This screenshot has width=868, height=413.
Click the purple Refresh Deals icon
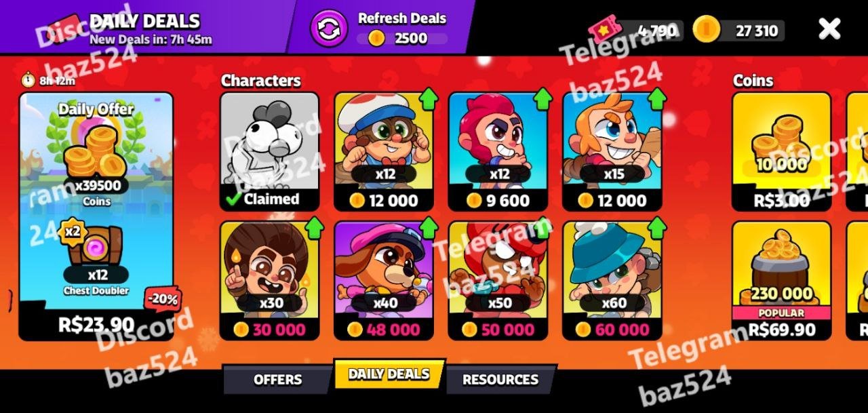pyautogui.click(x=329, y=28)
